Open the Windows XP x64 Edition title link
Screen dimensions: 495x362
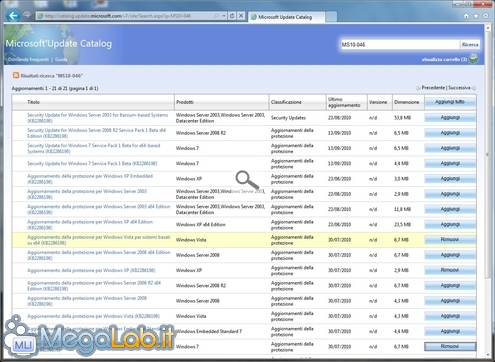[x=90, y=224]
